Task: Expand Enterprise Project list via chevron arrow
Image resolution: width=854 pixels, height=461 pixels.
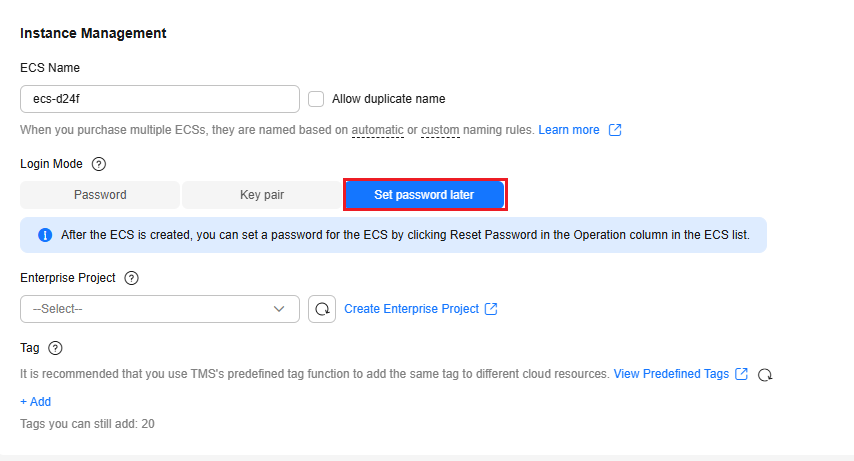Action: (x=279, y=309)
